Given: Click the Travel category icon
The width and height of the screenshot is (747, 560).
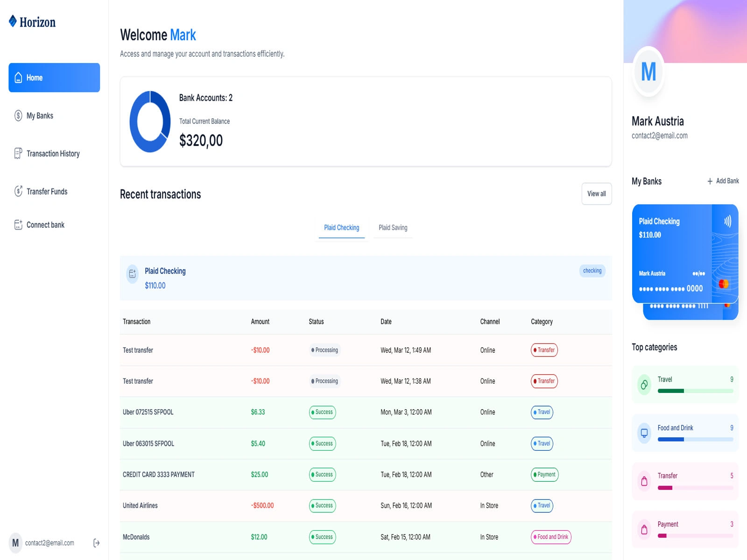Looking at the screenshot, I should click(x=644, y=385).
